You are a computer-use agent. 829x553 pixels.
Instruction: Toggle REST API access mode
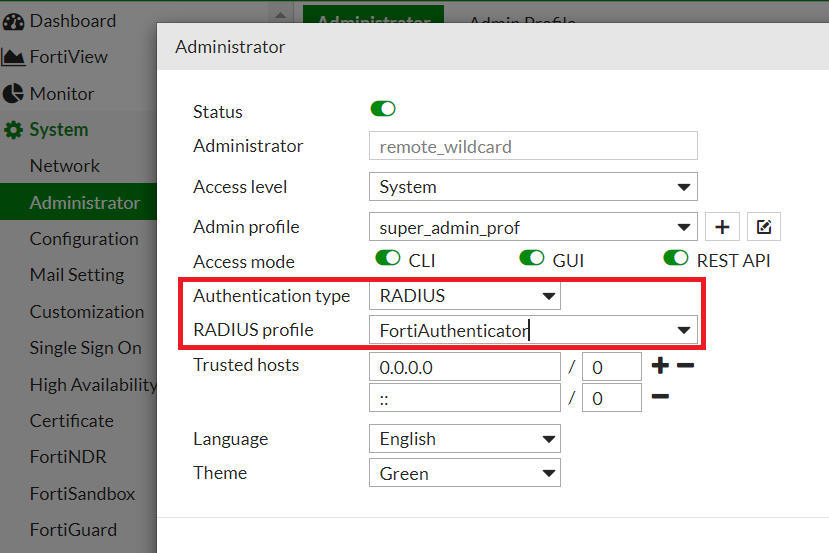[x=676, y=259]
